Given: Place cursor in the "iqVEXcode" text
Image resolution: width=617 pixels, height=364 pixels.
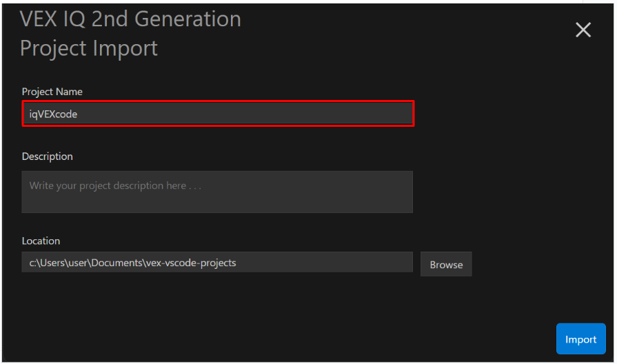Looking at the screenshot, I should [53, 114].
